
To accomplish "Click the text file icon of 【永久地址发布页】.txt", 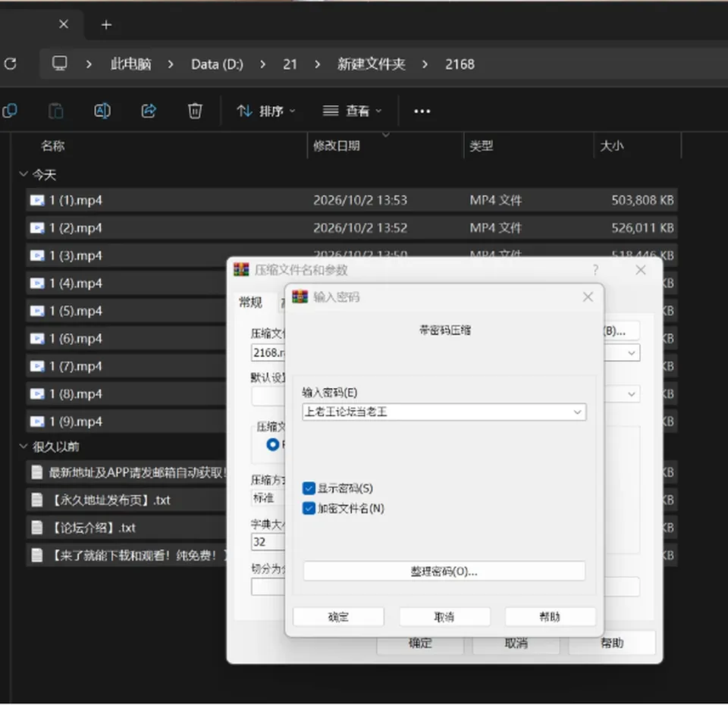I will click(36, 500).
